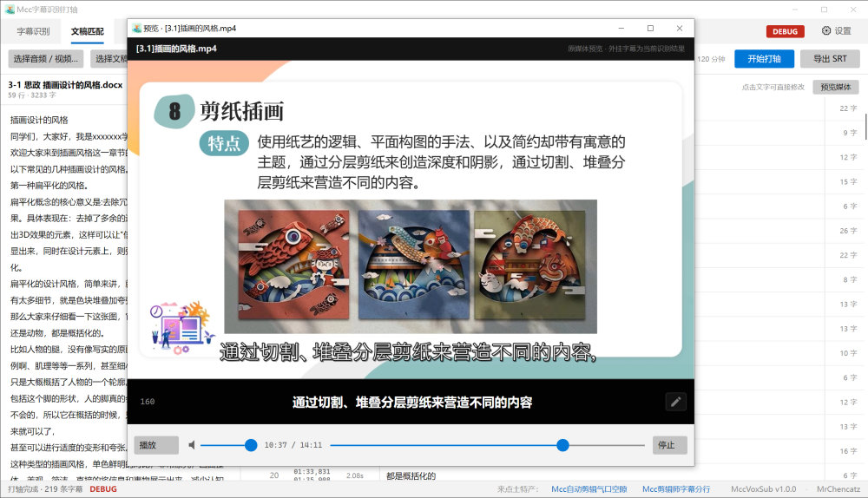The image size is (868, 498).
Task: Click the subtitle text in preview bar
Action: [x=411, y=403]
